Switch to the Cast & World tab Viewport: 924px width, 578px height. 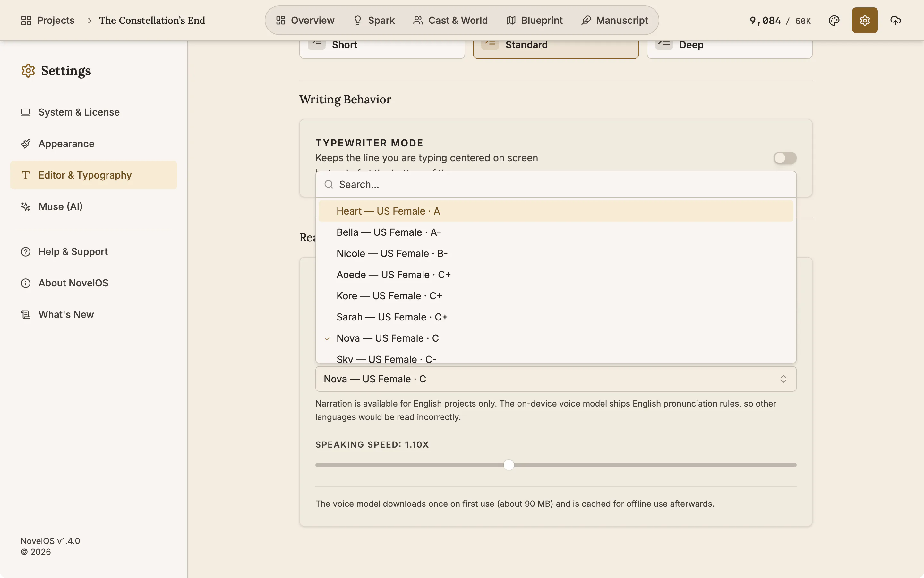(450, 20)
